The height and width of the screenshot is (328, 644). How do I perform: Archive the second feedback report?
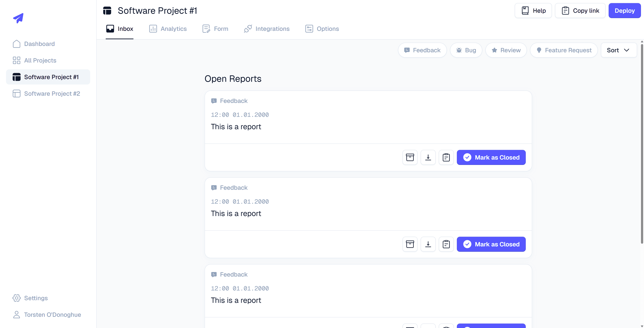[410, 244]
